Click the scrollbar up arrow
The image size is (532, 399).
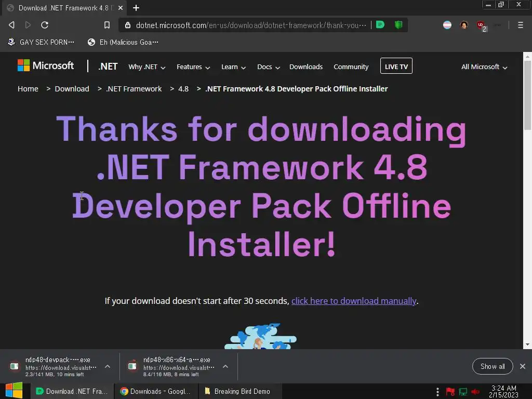527,56
